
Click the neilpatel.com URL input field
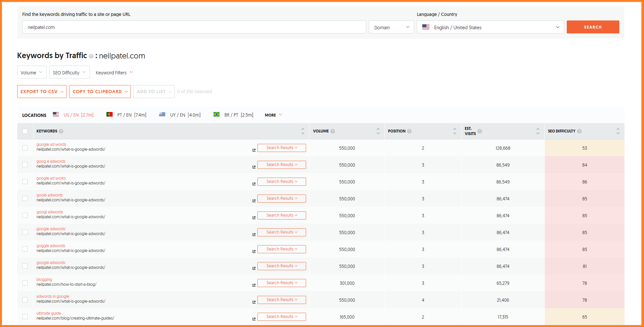(194, 27)
